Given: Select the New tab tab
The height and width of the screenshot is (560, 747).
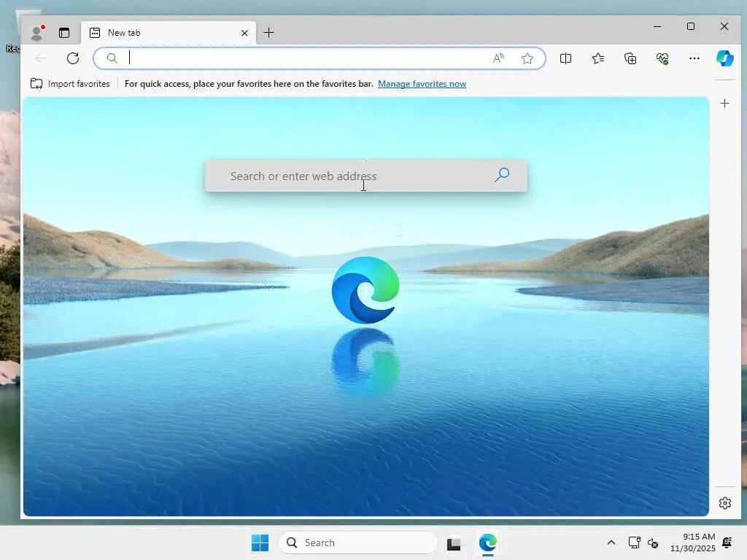Looking at the screenshot, I should click(169, 33).
